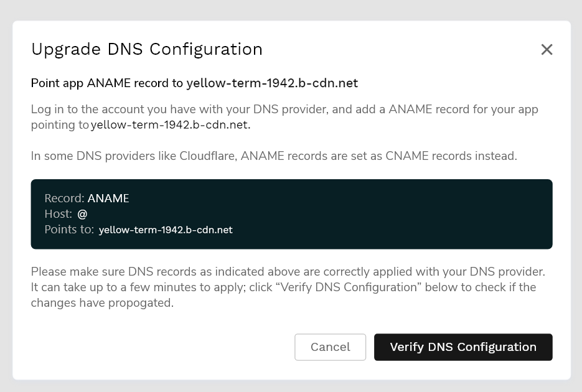Click the 'CNAME records instead' text
This screenshot has width=582, height=392.
(x=453, y=156)
